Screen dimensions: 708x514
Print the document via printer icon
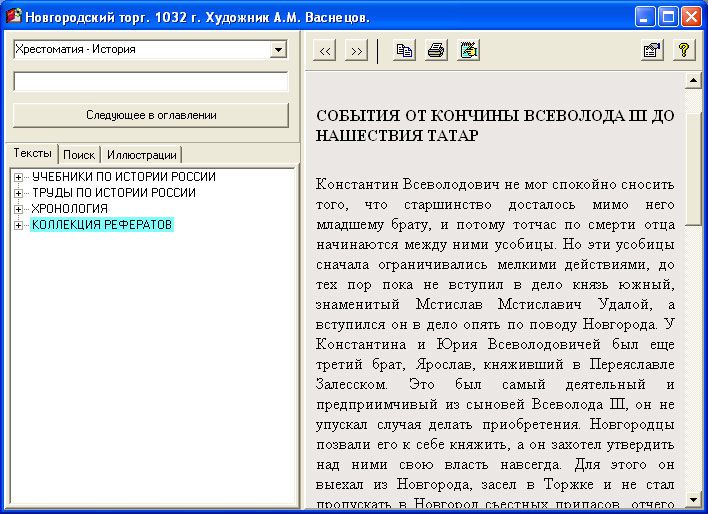tap(436, 51)
